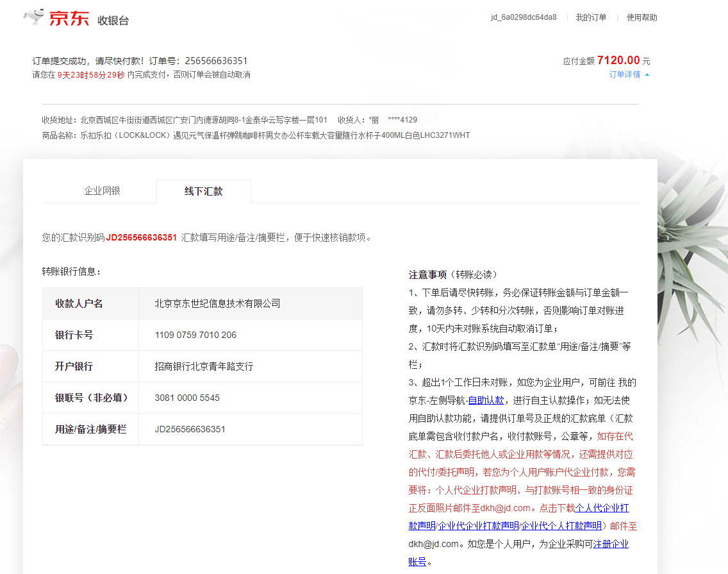Switch to the 企业网银 tab
The height and width of the screenshot is (574, 728).
point(102,191)
